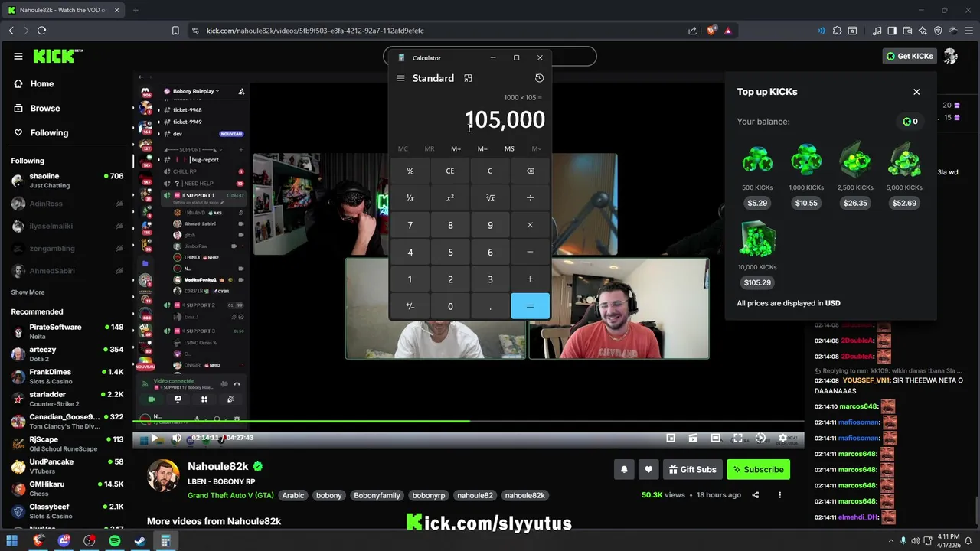The height and width of the screenshot is (551, 980).
Task: Click the divide key in Calculator
Action: [x=530, y=197]
